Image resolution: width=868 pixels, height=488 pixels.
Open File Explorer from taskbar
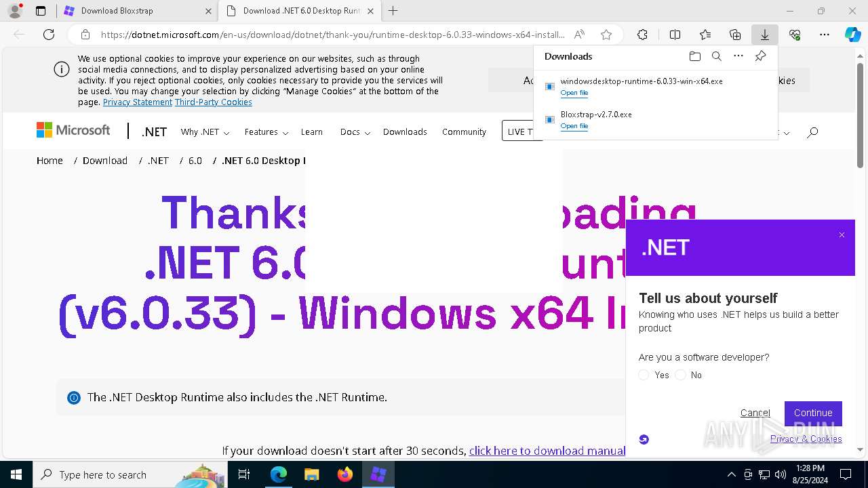coord(311,474)
